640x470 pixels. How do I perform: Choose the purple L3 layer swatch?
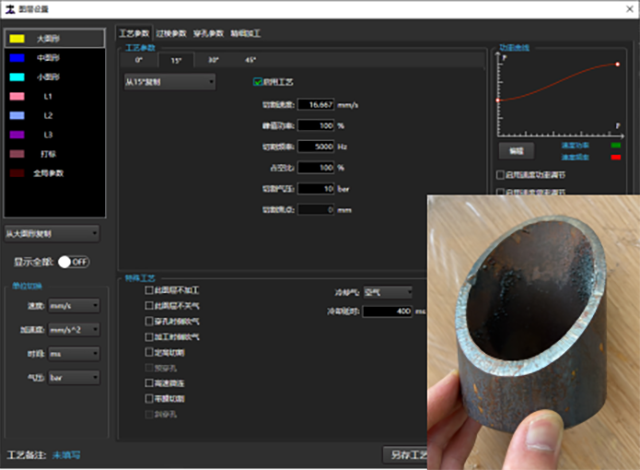click(x=19, y=134)
